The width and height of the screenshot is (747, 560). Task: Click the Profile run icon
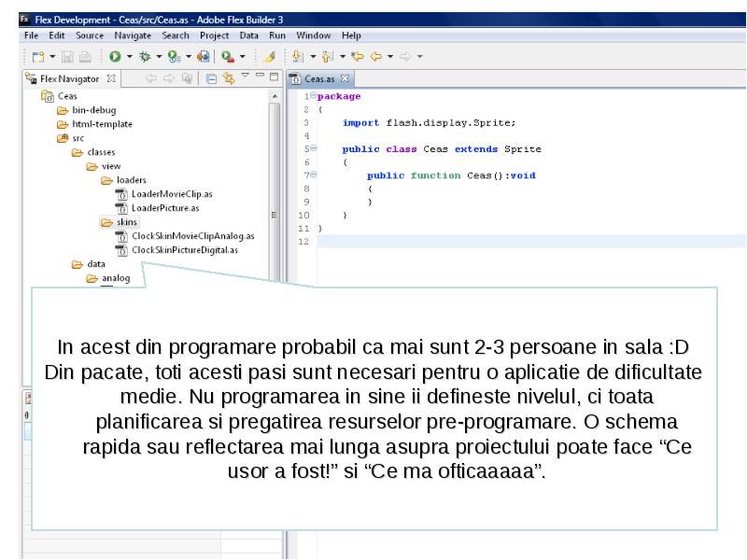click(x=174, y=57)
